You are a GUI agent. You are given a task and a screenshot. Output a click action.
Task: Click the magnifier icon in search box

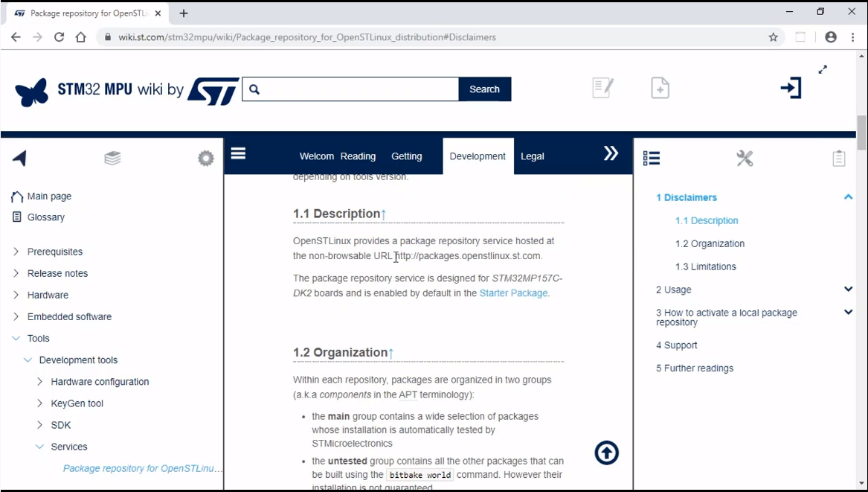point(254,89)
